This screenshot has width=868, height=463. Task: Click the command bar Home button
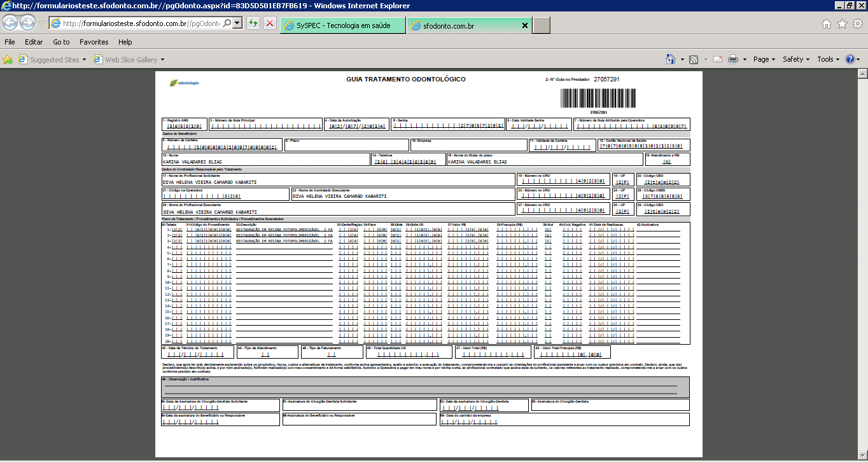click(671, 59)
